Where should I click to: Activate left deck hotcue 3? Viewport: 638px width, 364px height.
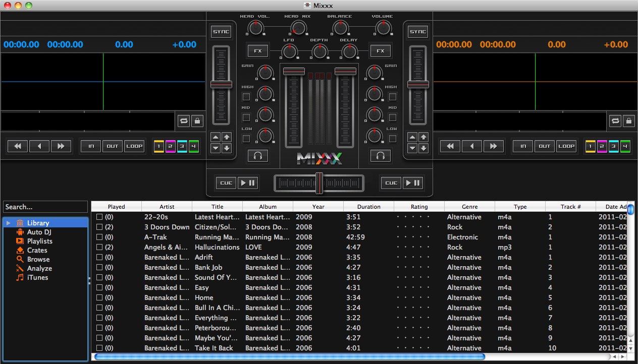[182, 146]
